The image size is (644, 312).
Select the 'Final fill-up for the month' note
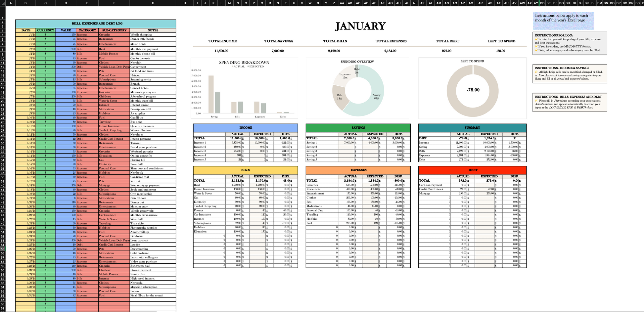[x=153, y=295]
